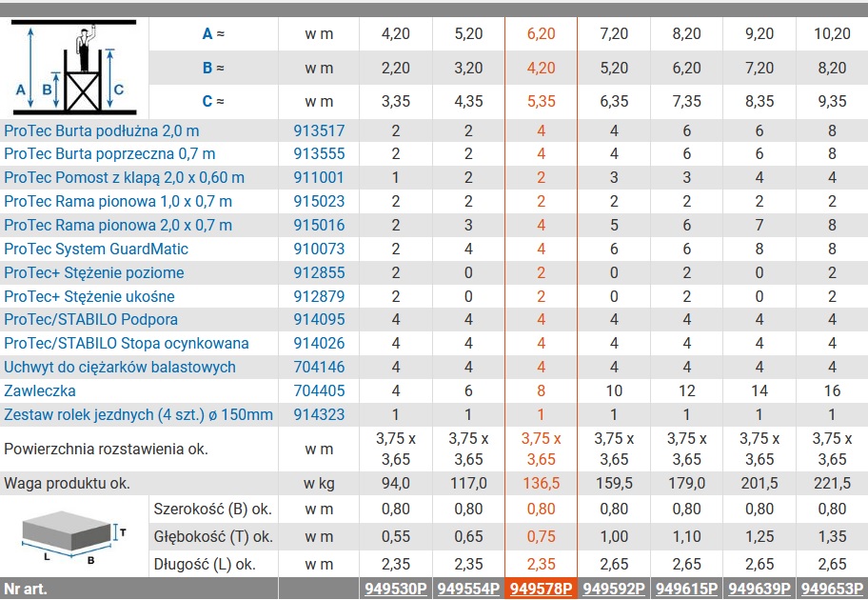Click depth value 1,35
The image size is (868, 600).
832,536
